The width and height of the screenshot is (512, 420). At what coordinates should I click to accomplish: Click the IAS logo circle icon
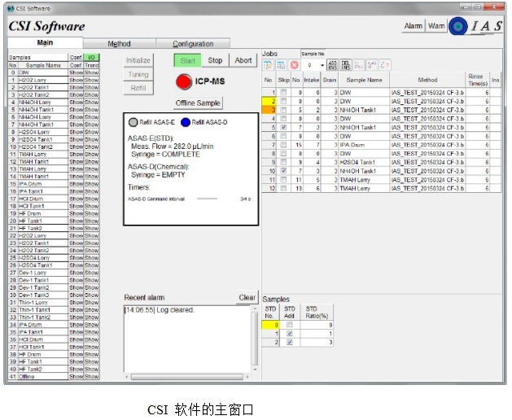pyautogui.click(x=460, y=27)
